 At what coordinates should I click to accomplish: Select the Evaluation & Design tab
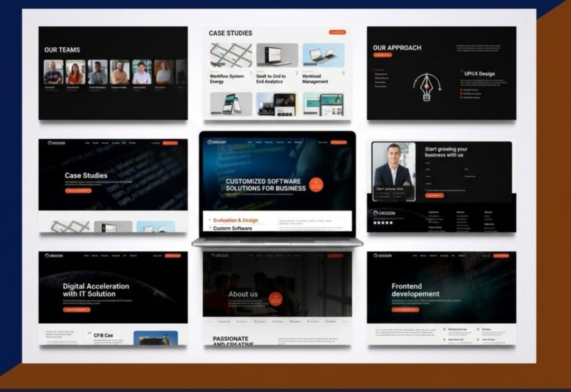pos(235,220)
